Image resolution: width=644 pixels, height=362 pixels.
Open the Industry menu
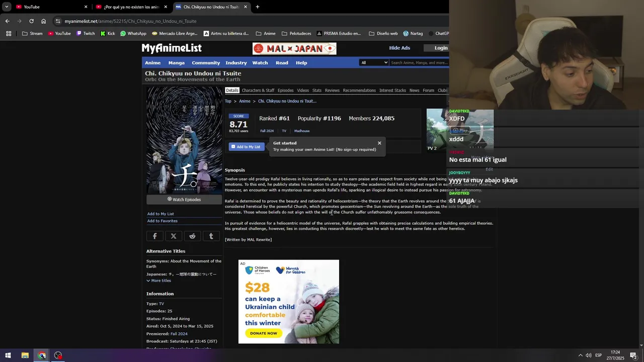[236, 63]
